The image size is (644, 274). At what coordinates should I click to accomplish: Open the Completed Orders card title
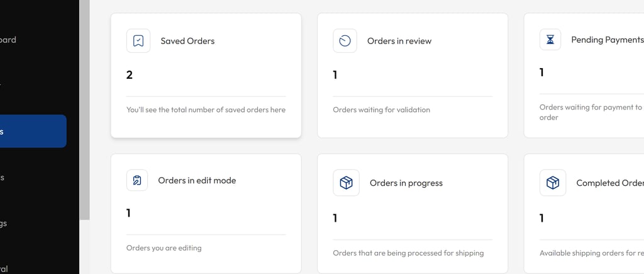pos(609,183)
